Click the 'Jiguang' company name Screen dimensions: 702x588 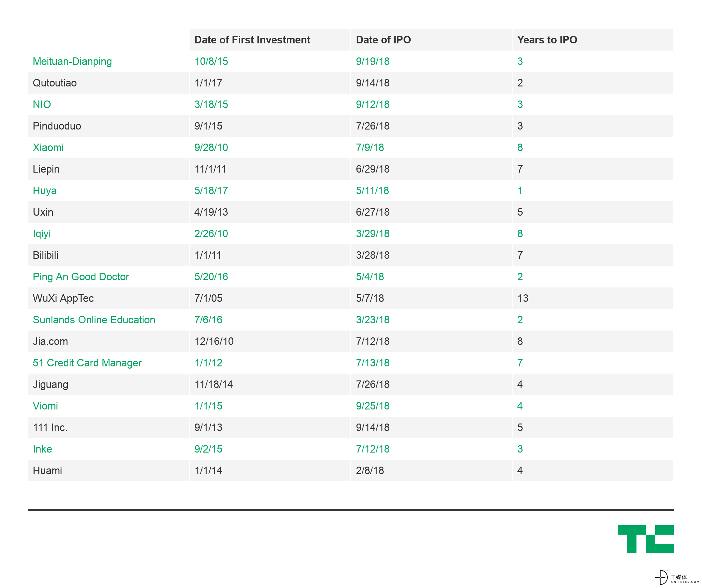[x=51, y=384]
